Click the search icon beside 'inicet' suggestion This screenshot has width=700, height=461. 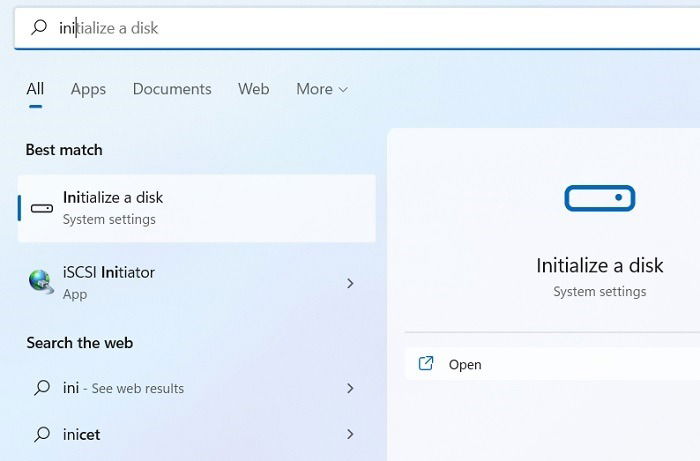(x=42, y=434)
